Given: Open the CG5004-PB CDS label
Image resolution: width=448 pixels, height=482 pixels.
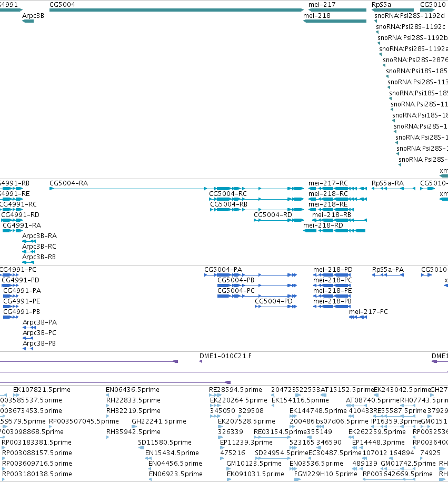Looking at the screenshot, I should pos(236,280).
